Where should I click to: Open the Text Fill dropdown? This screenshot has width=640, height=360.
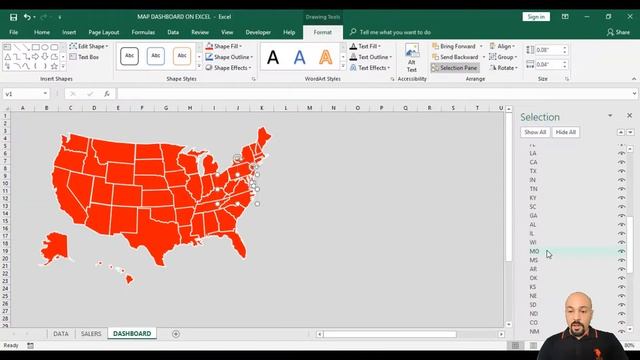(x=365, y=46)
